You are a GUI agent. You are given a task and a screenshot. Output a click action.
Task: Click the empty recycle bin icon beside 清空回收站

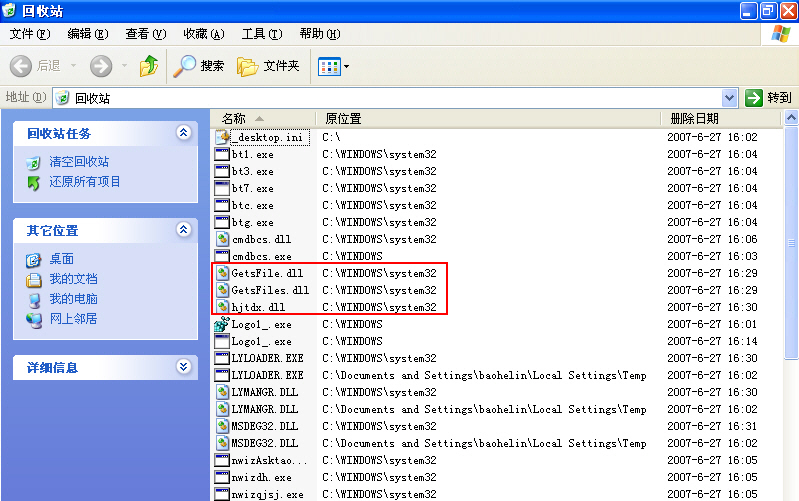click(34, 163)
